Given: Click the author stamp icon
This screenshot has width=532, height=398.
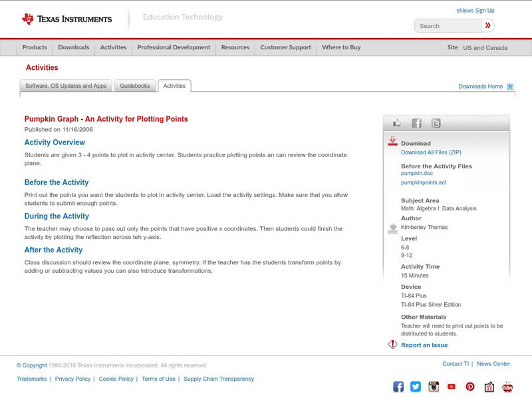Looking at the screenshot, I should [392, 228].
